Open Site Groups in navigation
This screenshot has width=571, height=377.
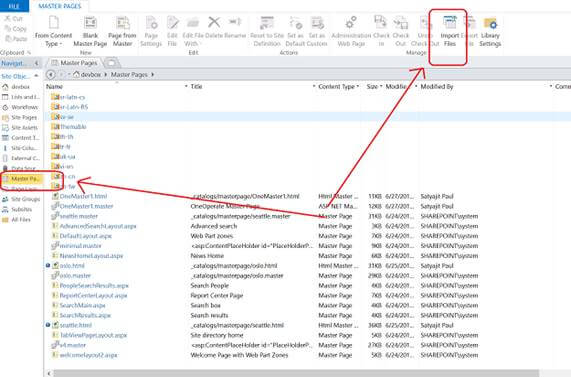[21, 199]
